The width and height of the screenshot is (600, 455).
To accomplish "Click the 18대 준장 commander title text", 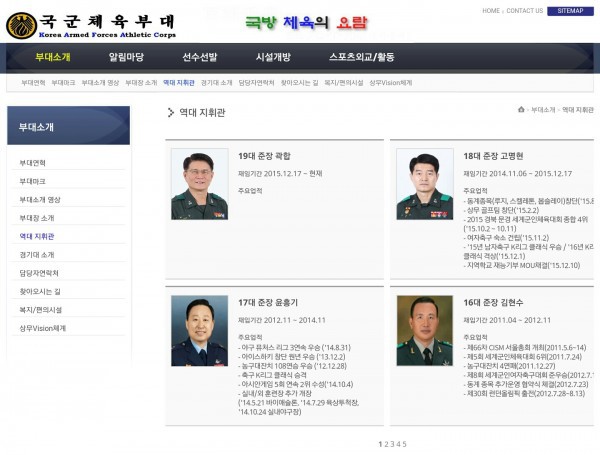I will 493,156.
